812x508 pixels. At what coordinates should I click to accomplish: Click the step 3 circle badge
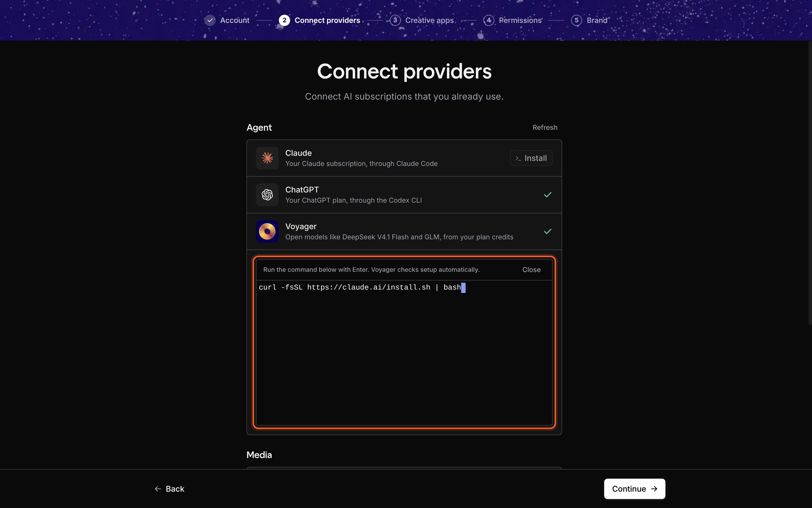pos(395,20)
